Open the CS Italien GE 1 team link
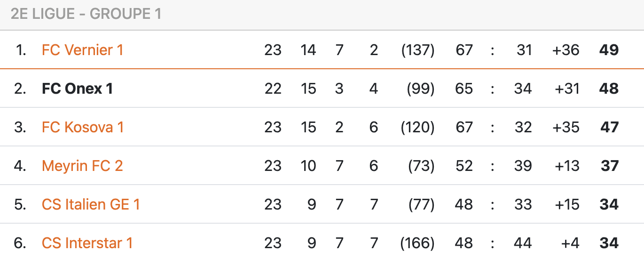Image resolution: width=644 pixels, height=259 pixels. click(91, 204)
